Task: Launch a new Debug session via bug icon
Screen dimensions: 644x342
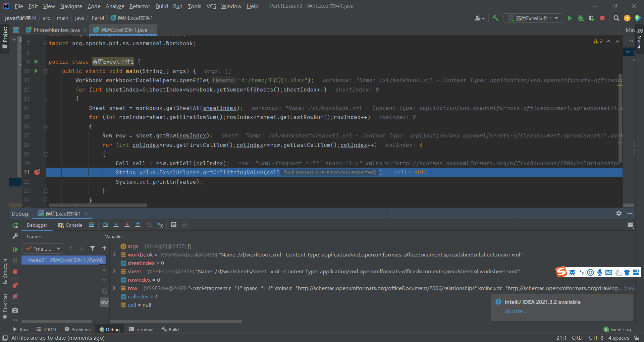Action: click(x=581, y=18)
